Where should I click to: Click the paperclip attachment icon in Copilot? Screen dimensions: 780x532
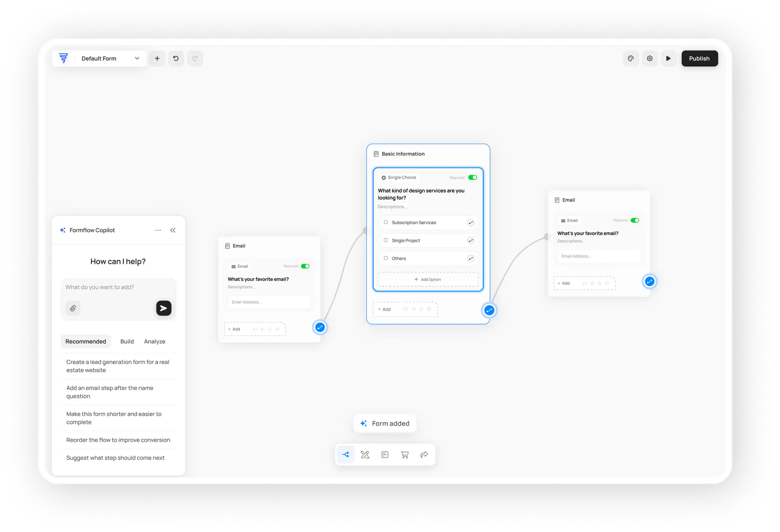click(x=73, y=308)
